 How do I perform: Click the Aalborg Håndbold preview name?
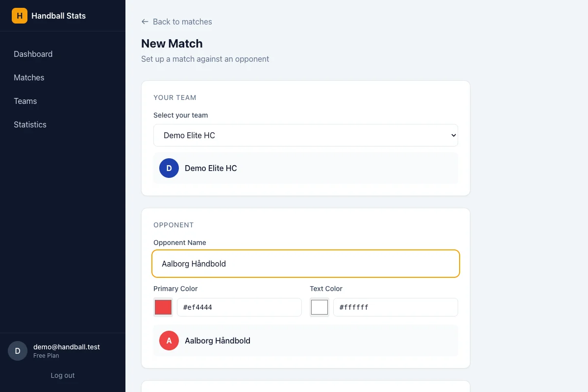(x=218, y=341)
